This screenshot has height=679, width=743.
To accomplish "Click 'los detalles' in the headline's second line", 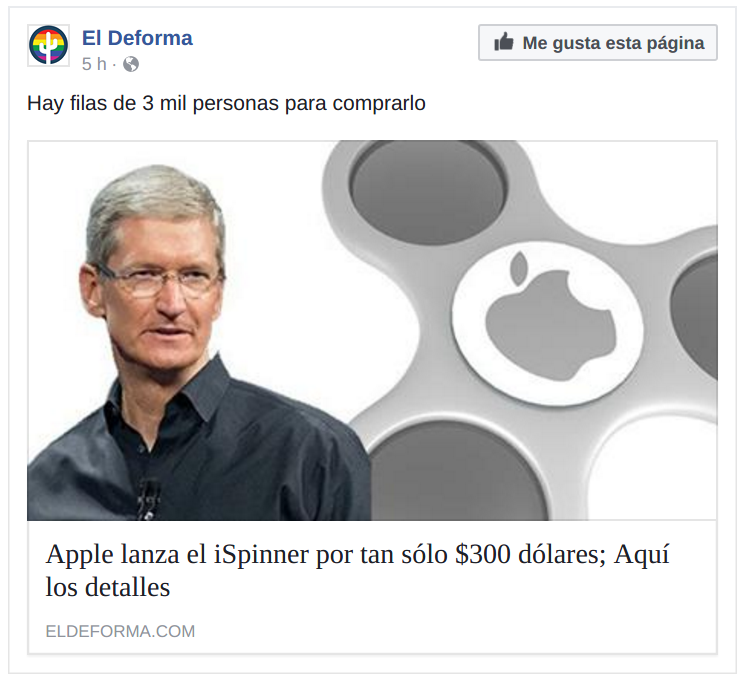I will 108,587.
